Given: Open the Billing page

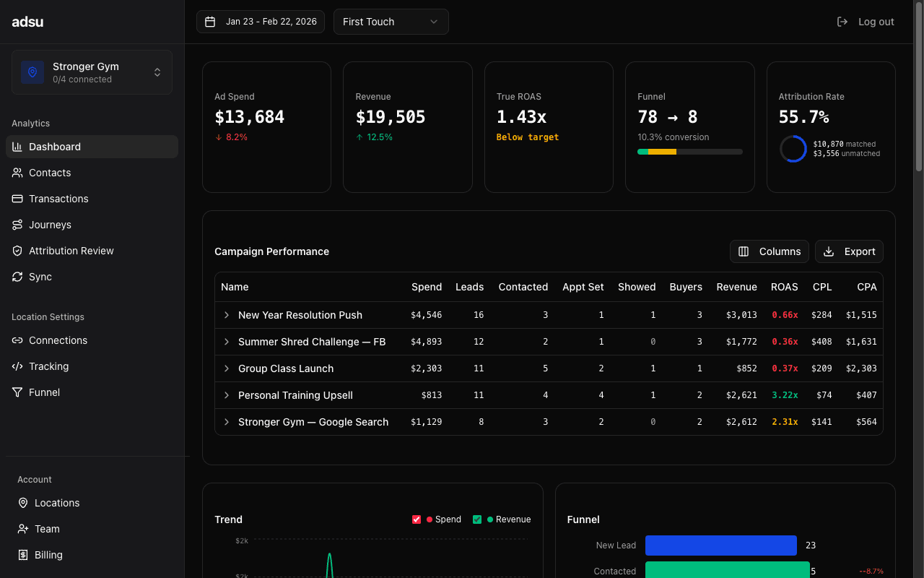Looking at the screenshot, I should tap(48, 555).
